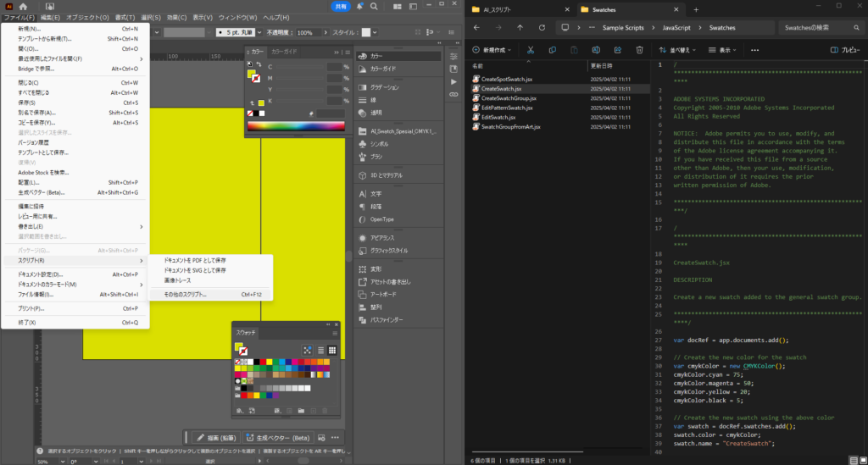This screenshot has width=868, height=465.
Task: Click the Rename icon in Explorer toolbar
Action: coord(596,50)
